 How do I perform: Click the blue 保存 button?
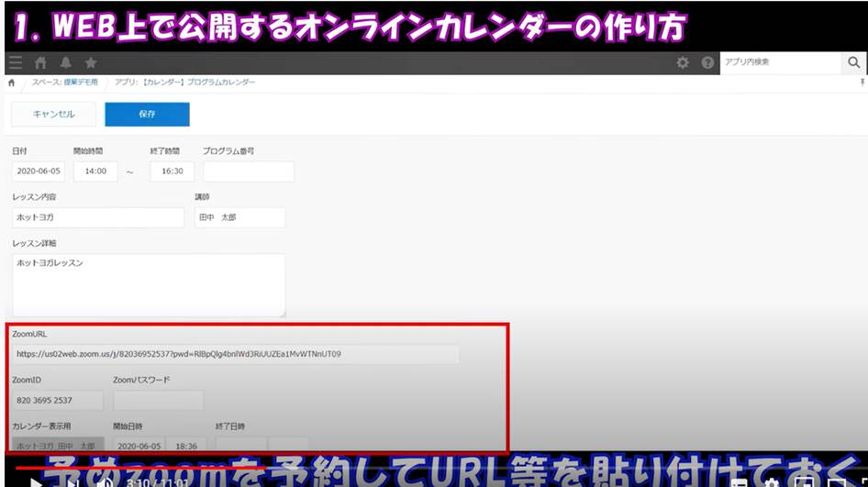click(x=147, y=114)
